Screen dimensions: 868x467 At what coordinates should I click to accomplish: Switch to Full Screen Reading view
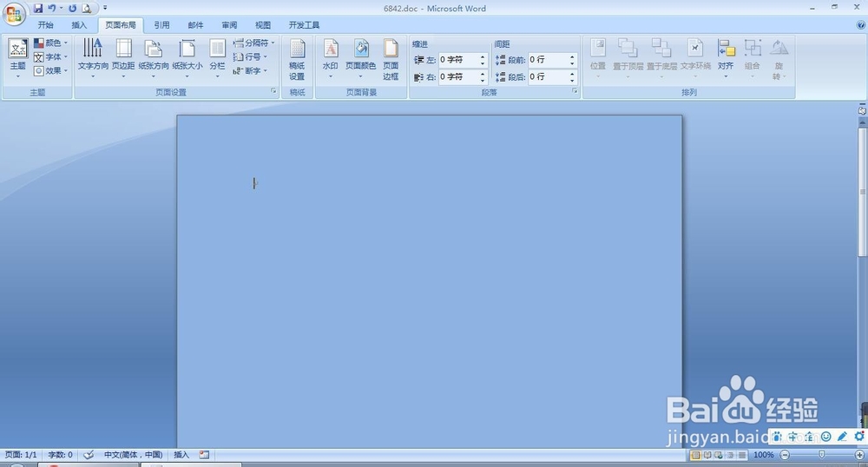coord(707,455)
